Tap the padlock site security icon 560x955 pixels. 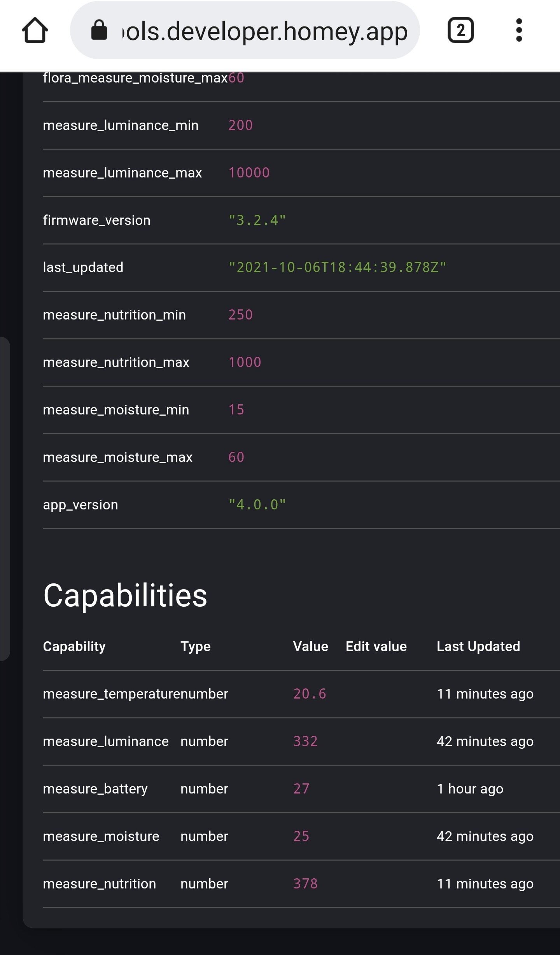(x=99, y=30)
